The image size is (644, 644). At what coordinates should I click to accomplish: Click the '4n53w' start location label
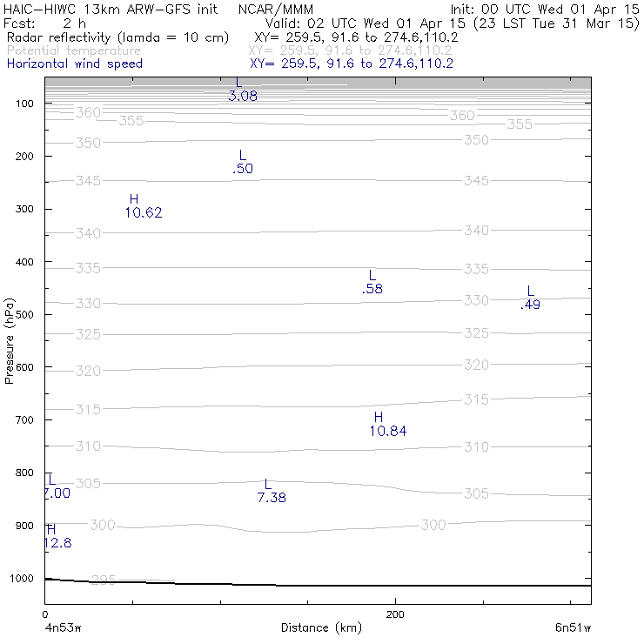[x=64, y=627]
